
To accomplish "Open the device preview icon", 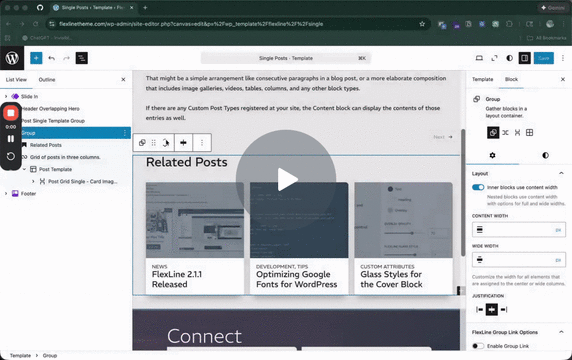I will pyautogui.click(x=479, y=58).
